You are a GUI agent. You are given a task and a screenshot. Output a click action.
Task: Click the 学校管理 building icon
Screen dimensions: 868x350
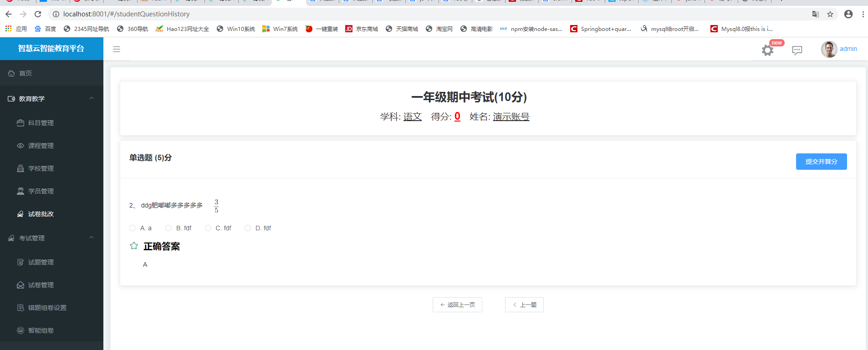(x=20, y=168)
